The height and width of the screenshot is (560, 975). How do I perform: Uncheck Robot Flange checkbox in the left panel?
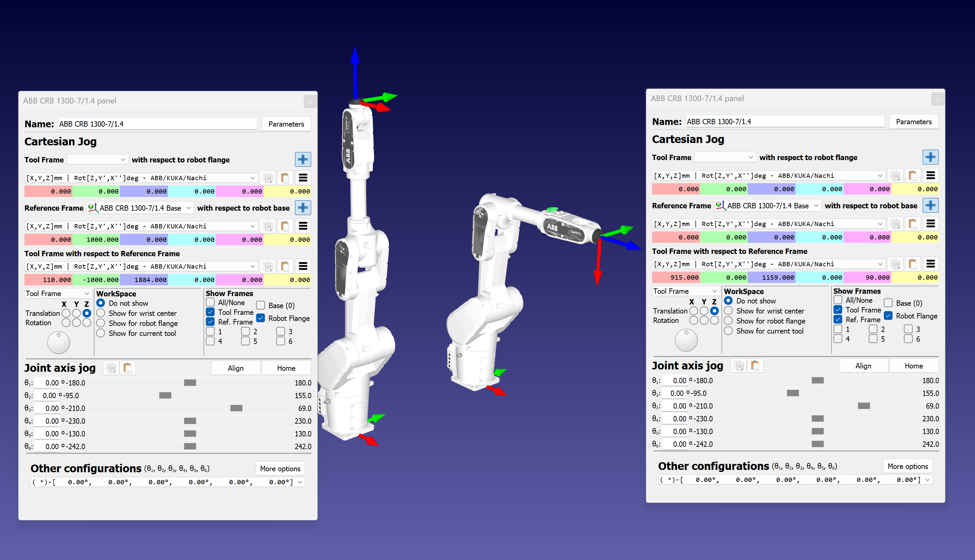tap(261, 318)
